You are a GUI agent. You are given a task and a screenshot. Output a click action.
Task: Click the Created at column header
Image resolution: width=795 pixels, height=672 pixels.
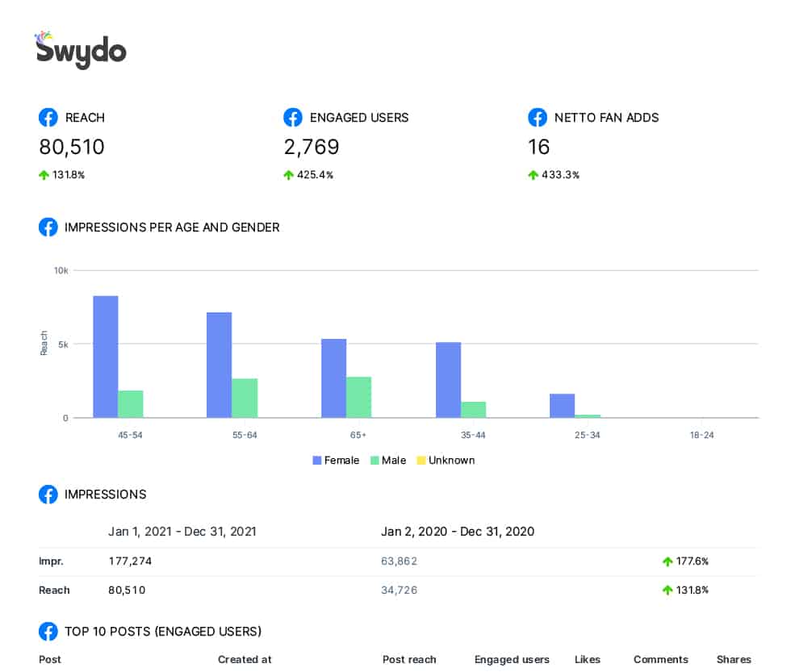[245, 659]
